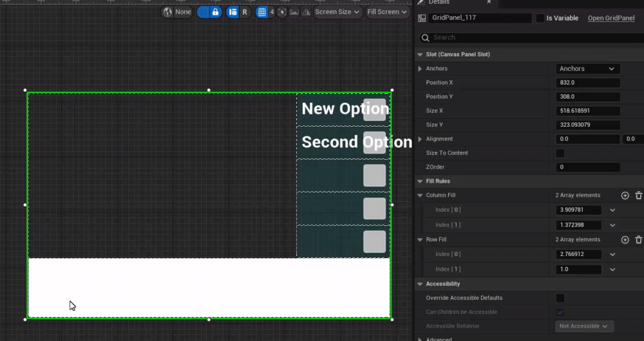Click the zoom to fit icon

(x=282, y=12)
